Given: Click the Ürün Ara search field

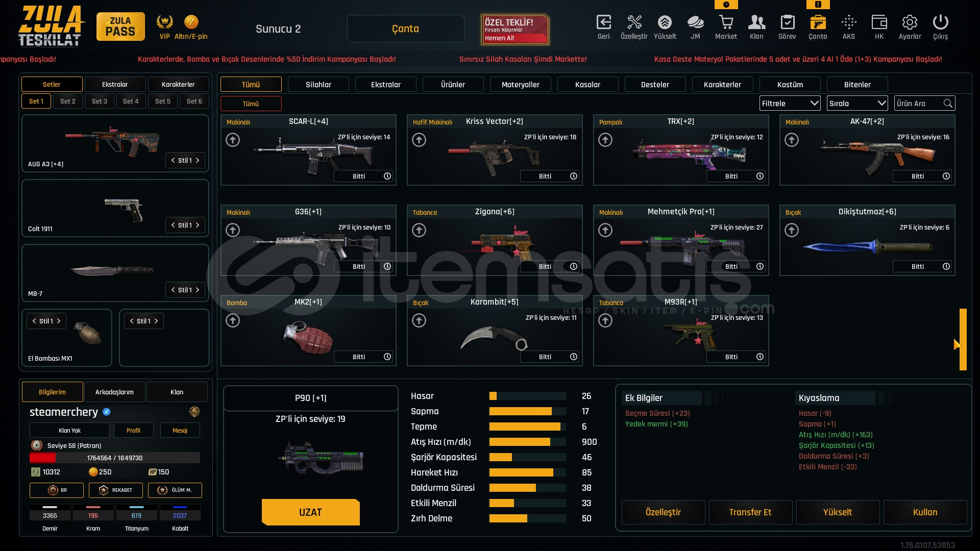Looking at the screenshot, I should (924, 104).
